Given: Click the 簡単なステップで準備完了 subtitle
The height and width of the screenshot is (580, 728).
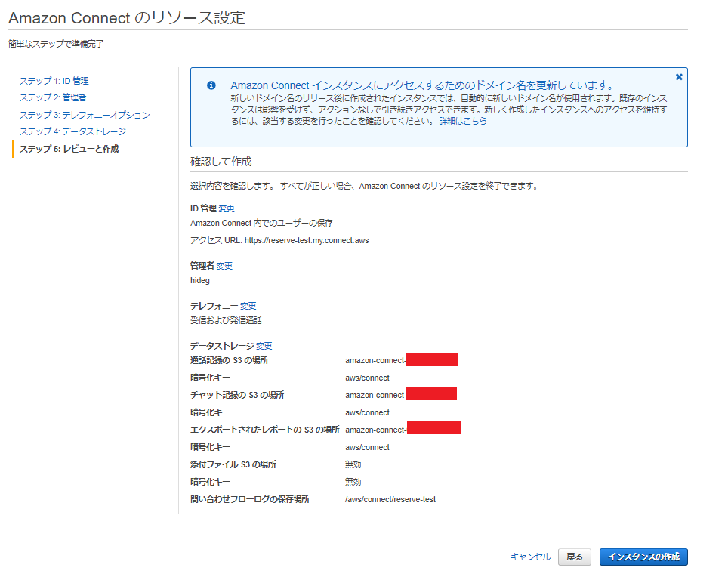Looking at the screenshot, I should [x=56, y=44].
